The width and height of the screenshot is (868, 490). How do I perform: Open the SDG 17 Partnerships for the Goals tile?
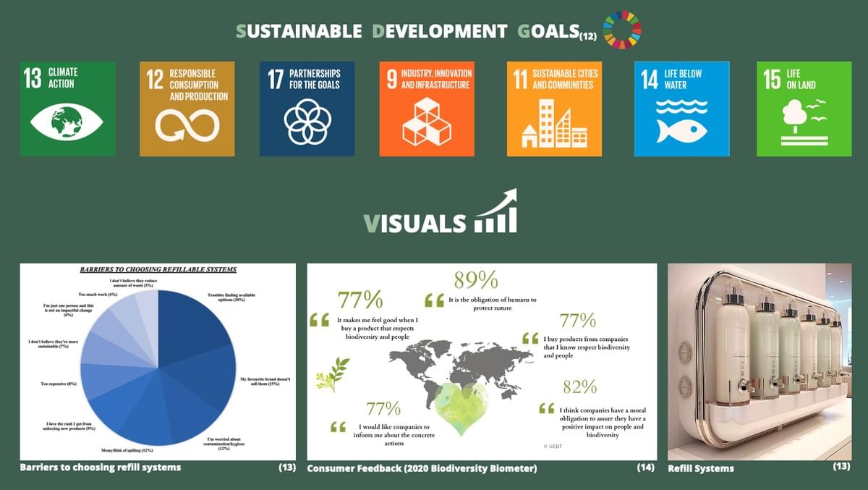click(307, 109)
